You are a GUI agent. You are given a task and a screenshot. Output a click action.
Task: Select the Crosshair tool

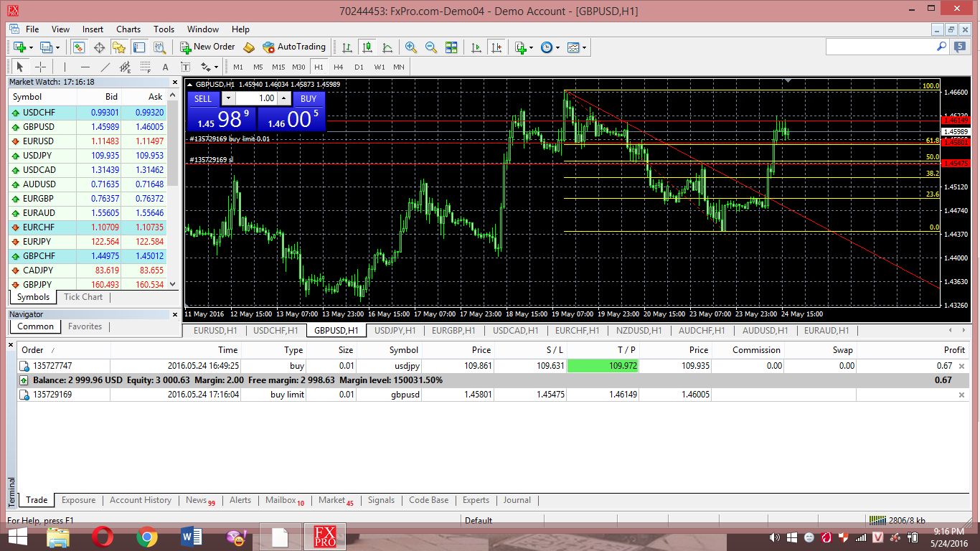tap(41, 67)
